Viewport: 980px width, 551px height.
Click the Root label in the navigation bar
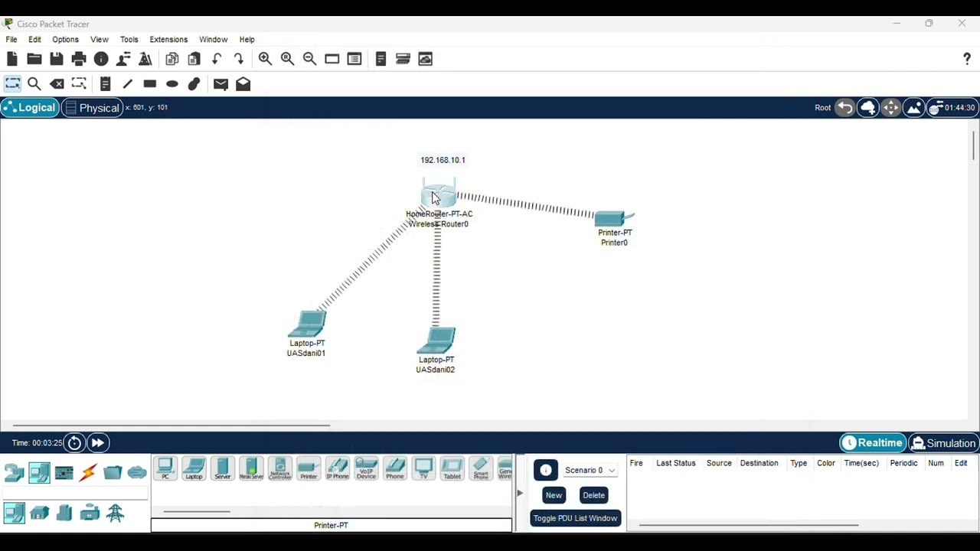[822, 108]
